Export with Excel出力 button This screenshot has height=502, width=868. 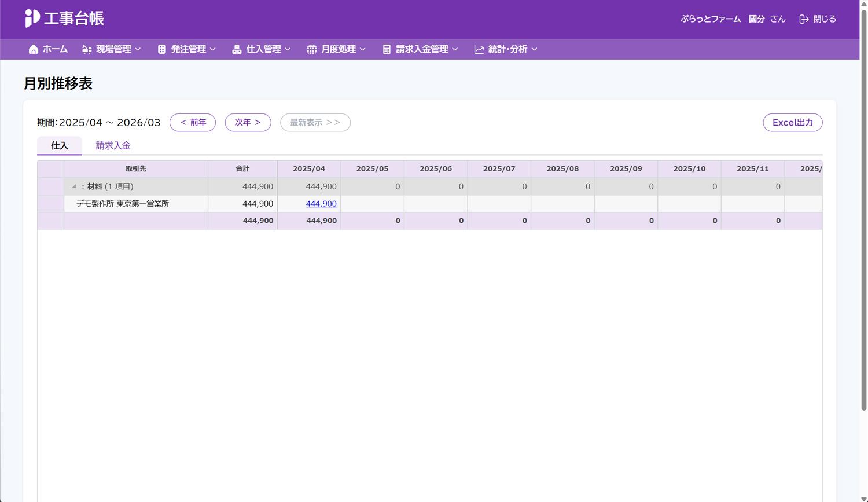point(793,123)
